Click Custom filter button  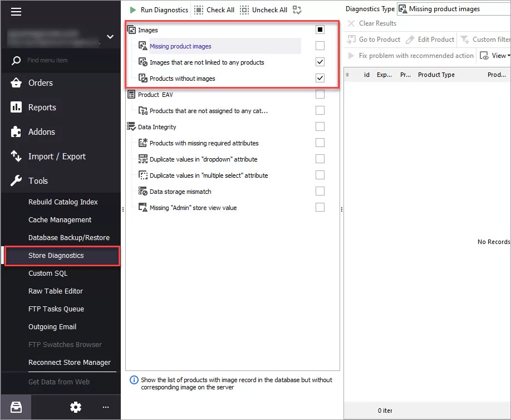485,40
